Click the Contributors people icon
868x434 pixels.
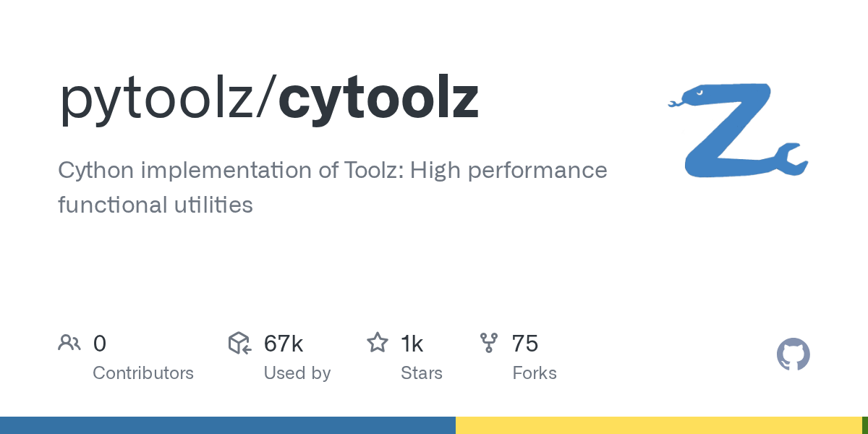click(69, 343)
